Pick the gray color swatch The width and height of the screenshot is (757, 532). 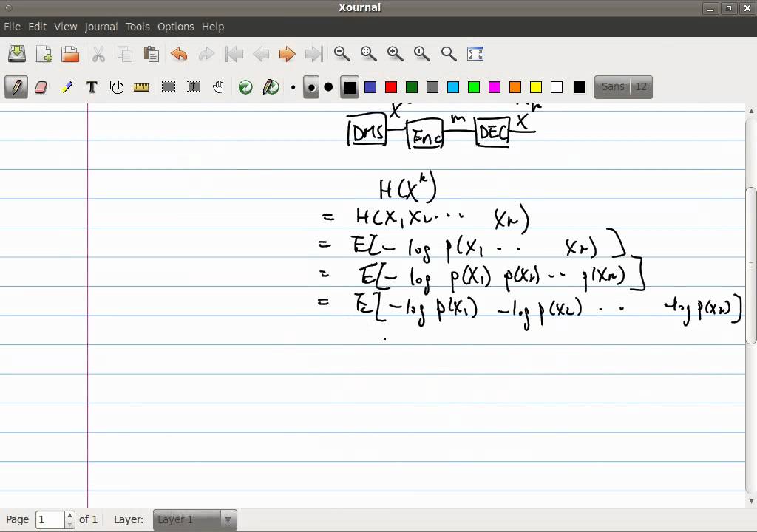pos(432,87)
